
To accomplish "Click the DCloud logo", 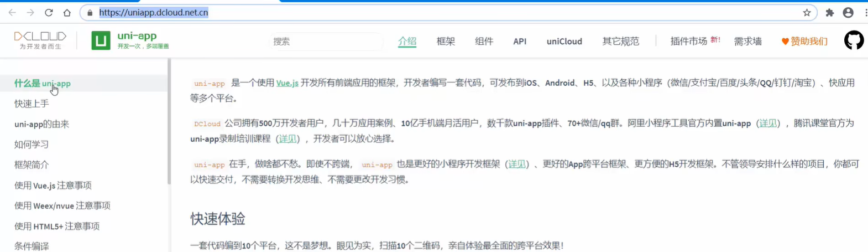I will click(x=40, y=40).
